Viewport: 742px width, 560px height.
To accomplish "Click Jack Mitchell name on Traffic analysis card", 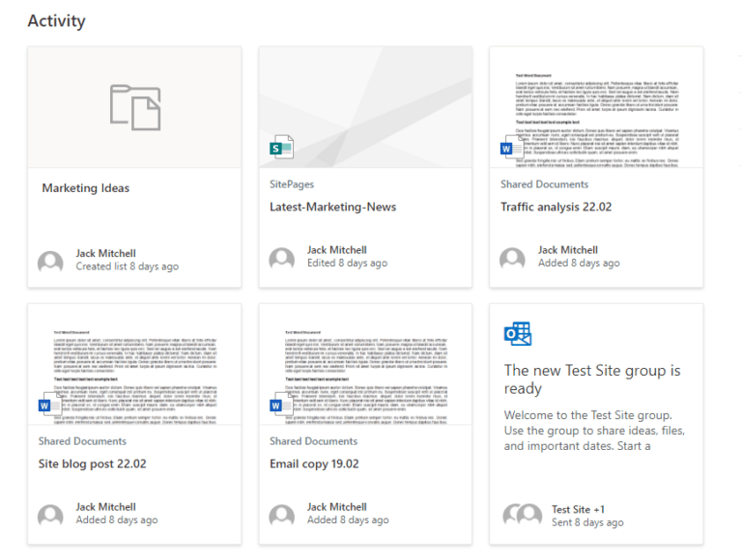I will [568, 250].
